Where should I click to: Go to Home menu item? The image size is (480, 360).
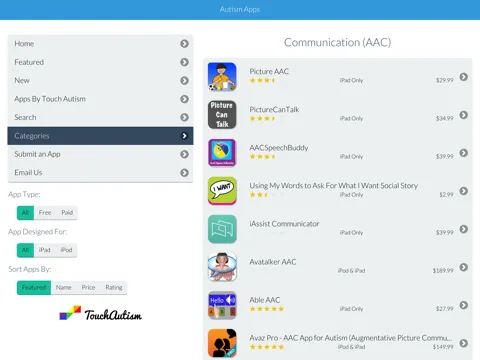point(100,44)
